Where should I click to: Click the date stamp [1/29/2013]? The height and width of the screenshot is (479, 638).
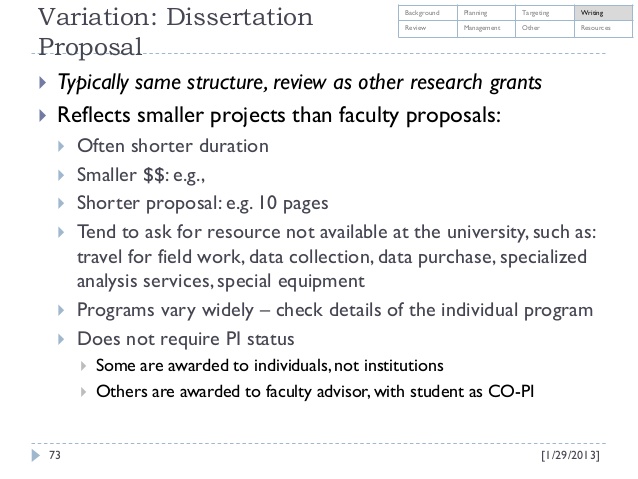click(x=570, y=455)
